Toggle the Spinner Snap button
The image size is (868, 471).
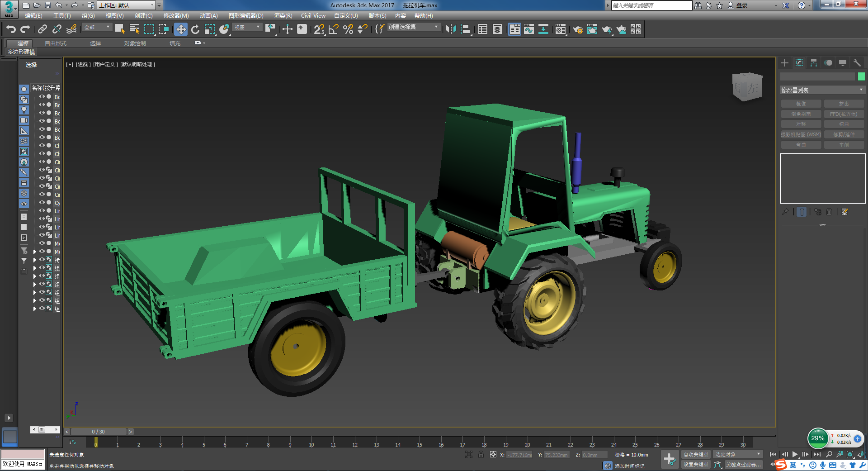[x=363, y=29]
